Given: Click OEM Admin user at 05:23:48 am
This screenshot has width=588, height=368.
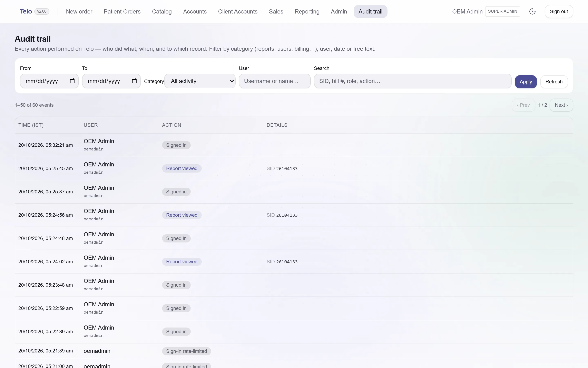Looking at the screenshot, I should tap(99, 281).
